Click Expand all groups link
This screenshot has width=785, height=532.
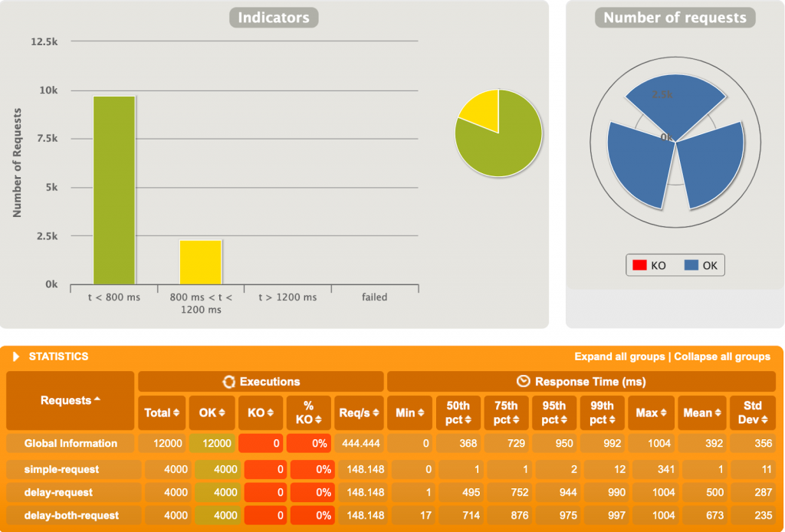pyautogui.click(x=619, y=357)
